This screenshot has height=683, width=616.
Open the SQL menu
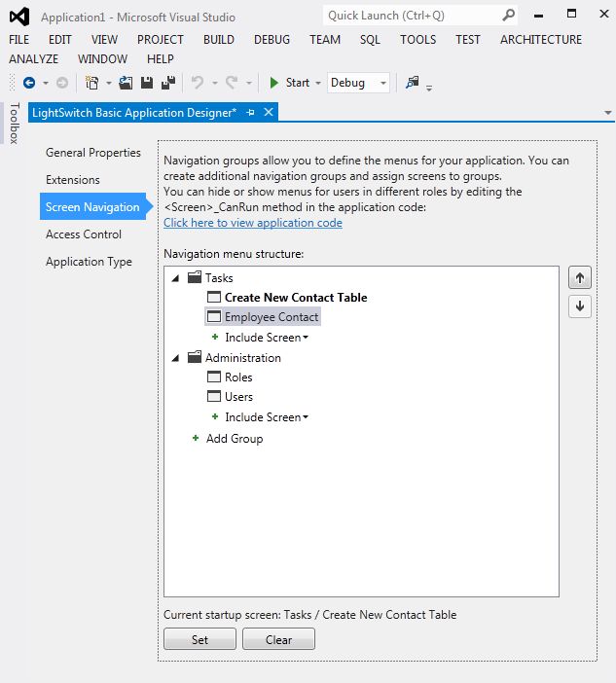(370, 40)
